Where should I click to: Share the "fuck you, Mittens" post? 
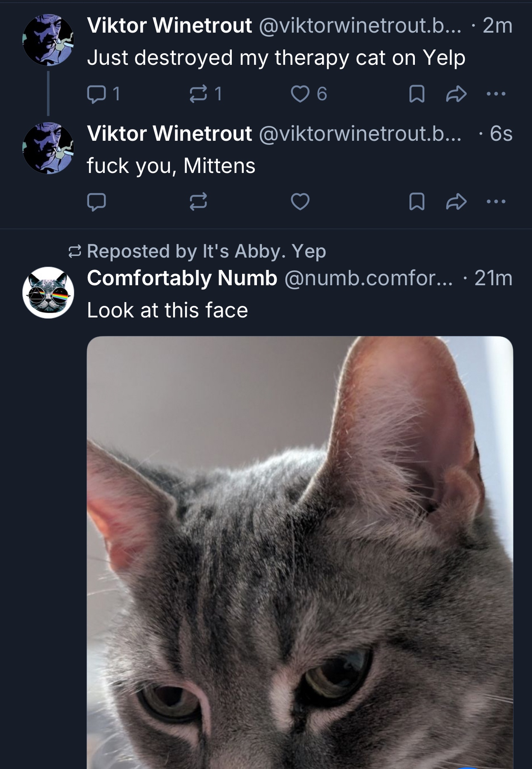coord(456,202)
